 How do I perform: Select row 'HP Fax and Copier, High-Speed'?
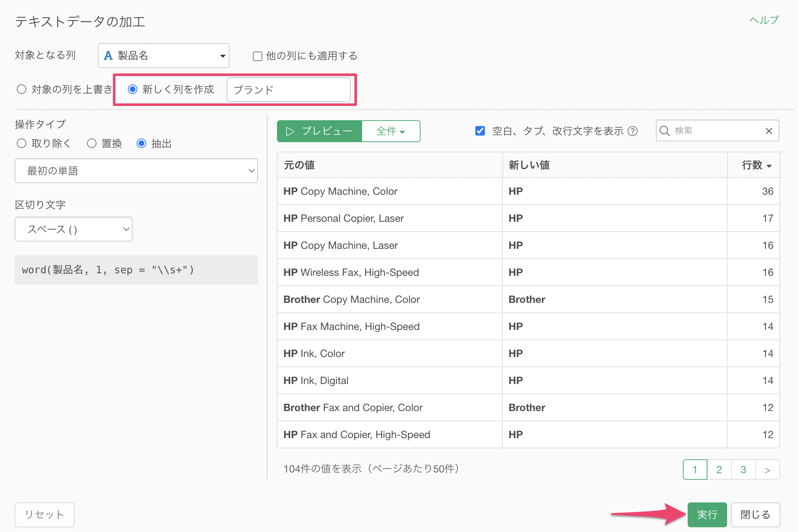pyautogui.click(x=528, y=435)
